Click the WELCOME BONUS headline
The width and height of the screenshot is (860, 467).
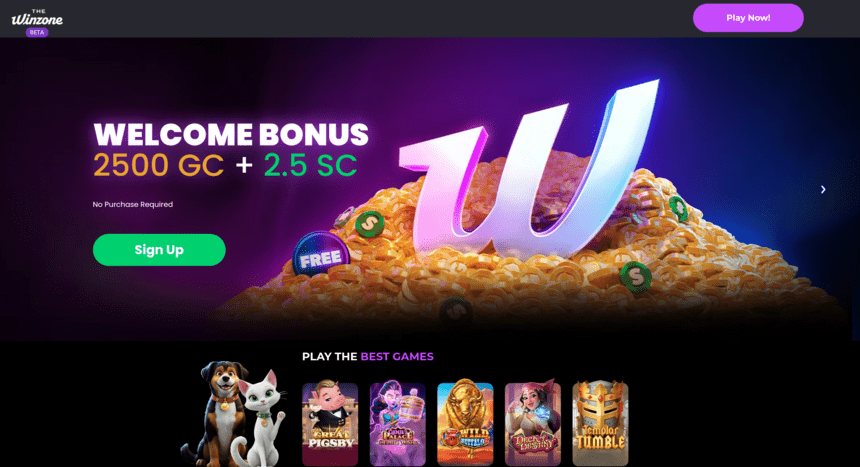point(231,134)
